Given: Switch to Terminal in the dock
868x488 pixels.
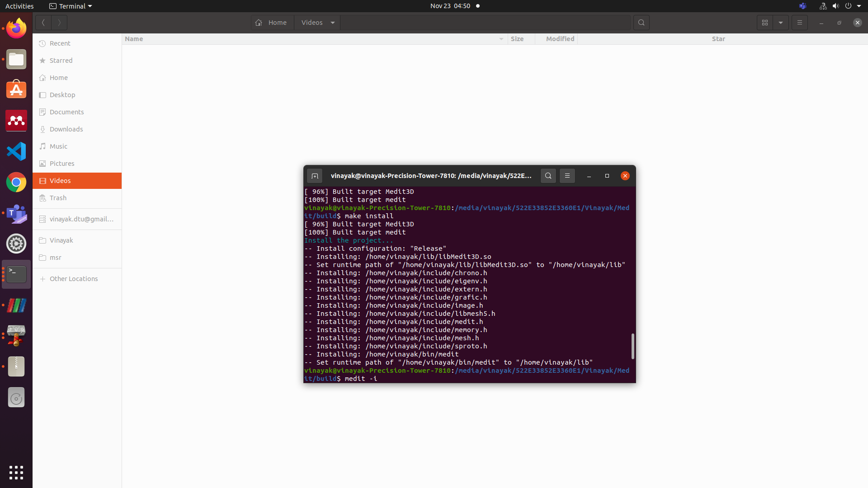Looking at the screenshot, I should click(16, 274).
